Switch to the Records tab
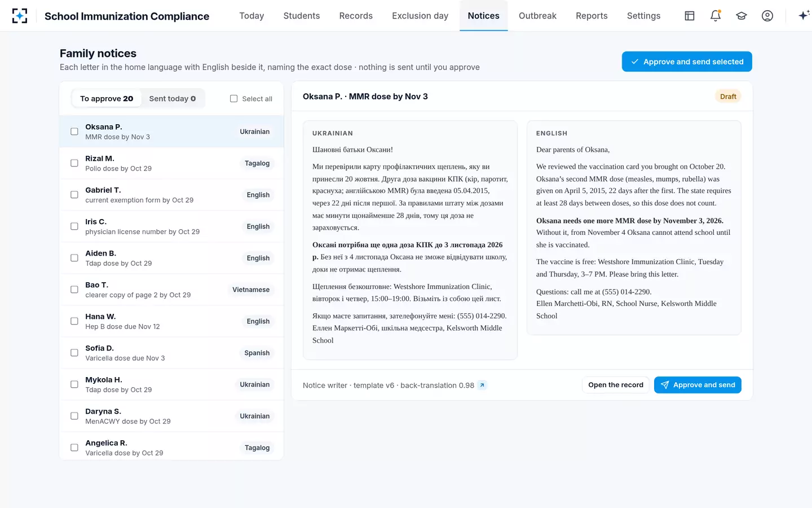 356,16
